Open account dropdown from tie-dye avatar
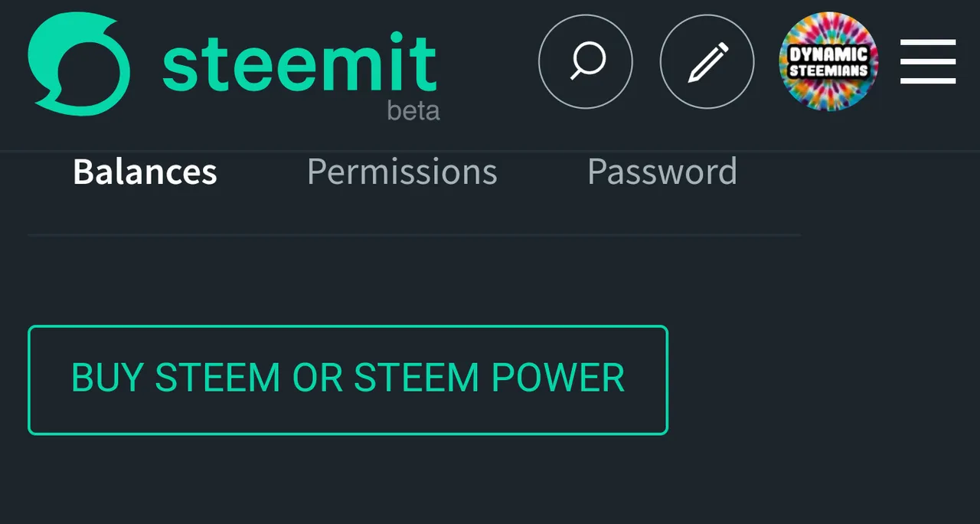The height and width of the screenshot is (524, 980). pyautogui.click(x=828, y=61)
